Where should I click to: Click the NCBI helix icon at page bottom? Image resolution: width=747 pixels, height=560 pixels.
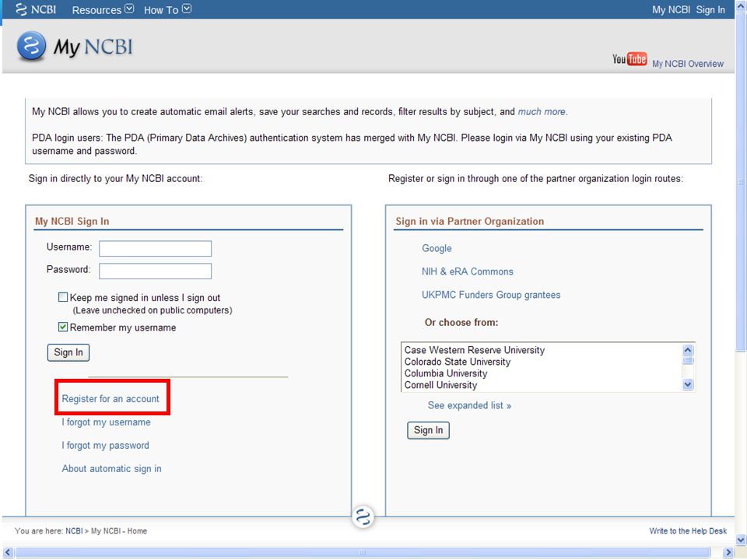coord(363,516)
